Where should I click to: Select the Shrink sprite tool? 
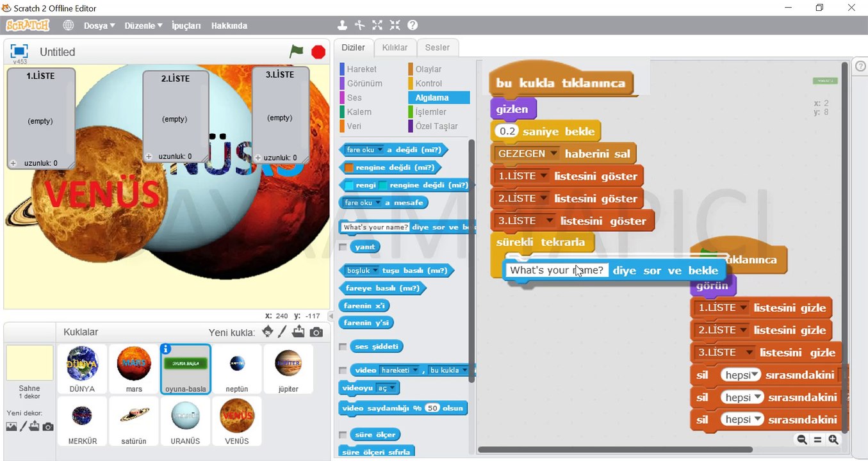point(395,26)
